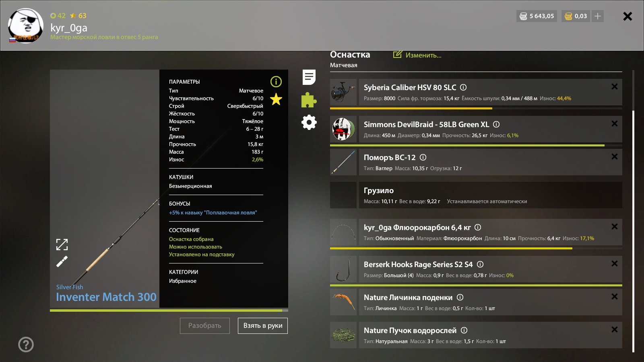The height and width of the screenshot is (362, 644).
Task: Click the Inventer Match 300 rod image
Action: click(105, 189)
